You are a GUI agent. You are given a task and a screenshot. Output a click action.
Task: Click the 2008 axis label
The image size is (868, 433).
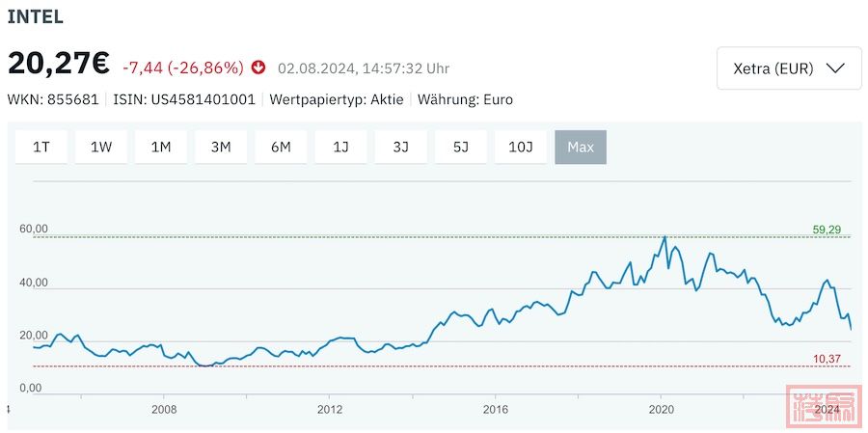(x=164, y=410)
